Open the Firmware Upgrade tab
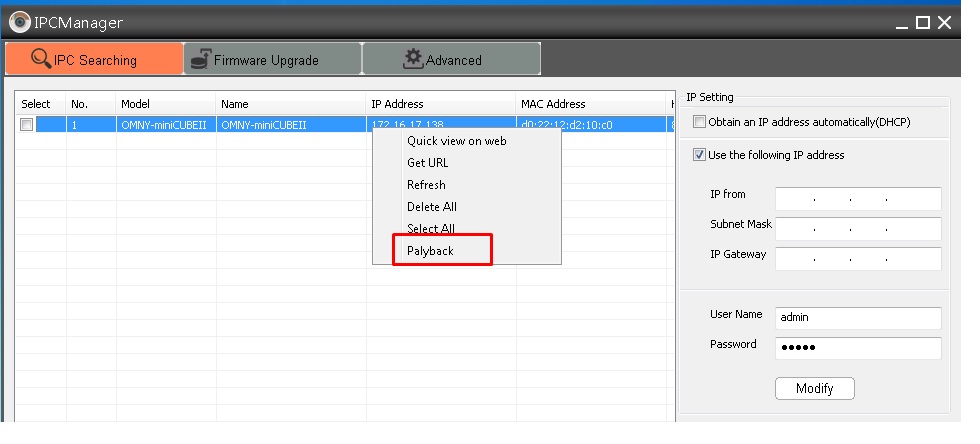 pos(272,59)
